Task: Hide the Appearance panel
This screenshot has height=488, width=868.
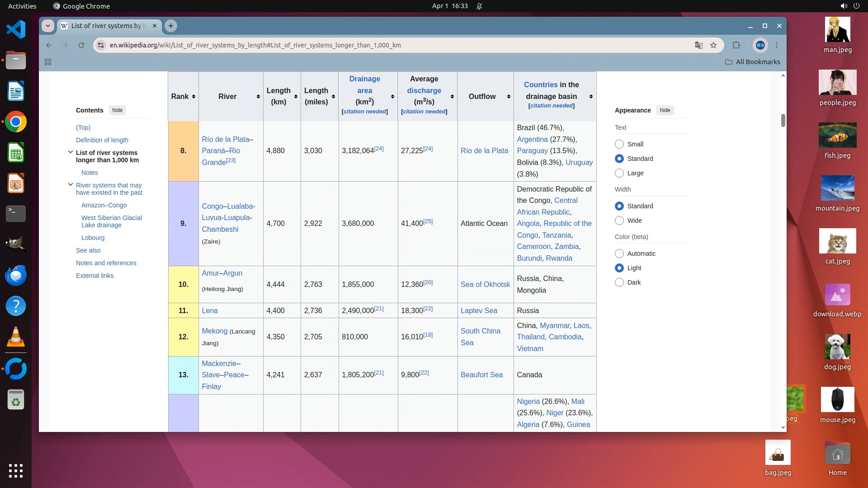Action: [x=665, y=110]
